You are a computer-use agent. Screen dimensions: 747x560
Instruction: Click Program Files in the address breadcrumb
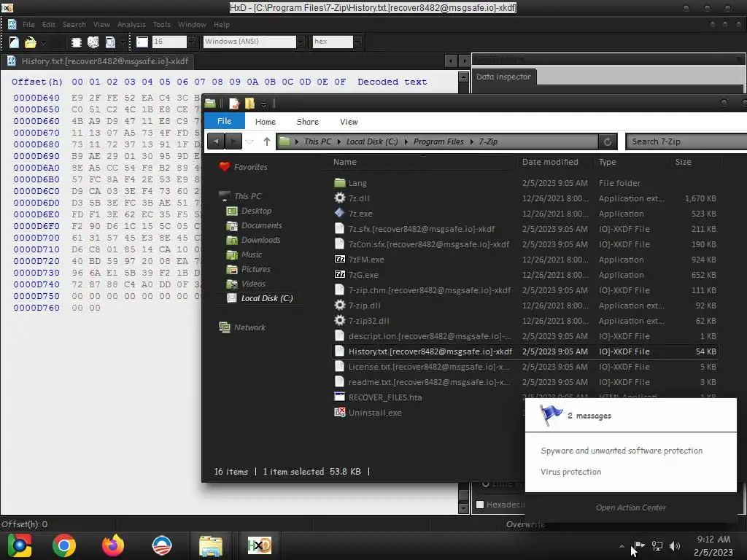click(438, 141)
